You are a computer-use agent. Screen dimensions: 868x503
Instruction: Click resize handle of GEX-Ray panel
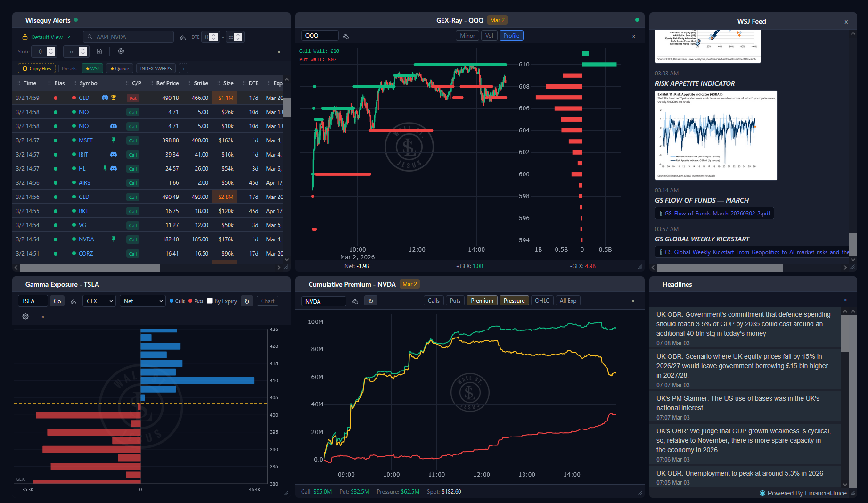pos(640,267)
